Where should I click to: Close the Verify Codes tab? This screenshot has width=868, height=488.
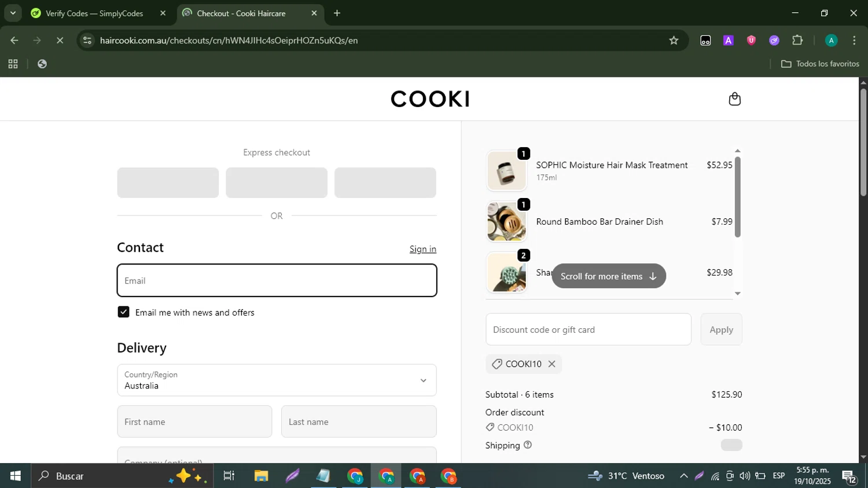click(163, 13)
